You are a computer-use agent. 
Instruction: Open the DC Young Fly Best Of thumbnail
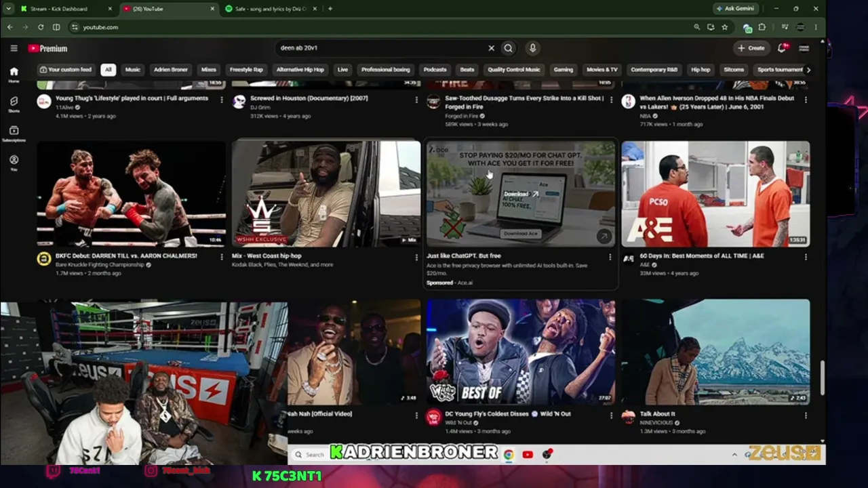tap(521, 352)
